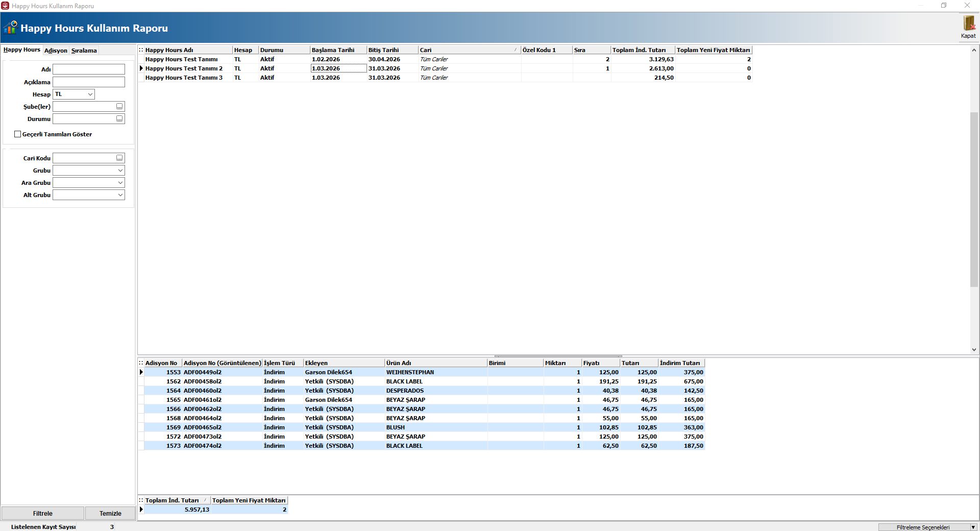Screen dimensions: 980x531
Task: Open the Durumu lookup ellipsis button
Action: click(119, 119)
